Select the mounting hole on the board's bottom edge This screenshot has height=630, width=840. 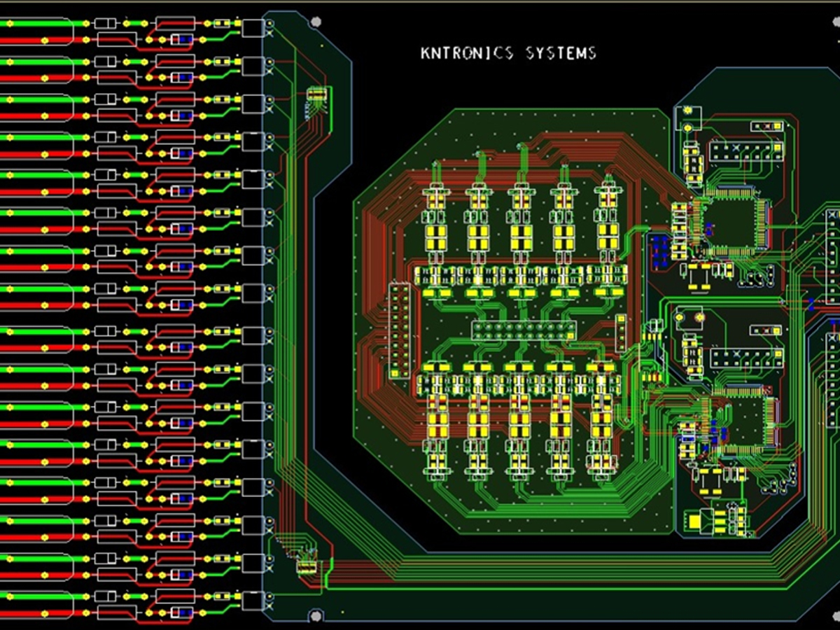click(x=316, y=615)
